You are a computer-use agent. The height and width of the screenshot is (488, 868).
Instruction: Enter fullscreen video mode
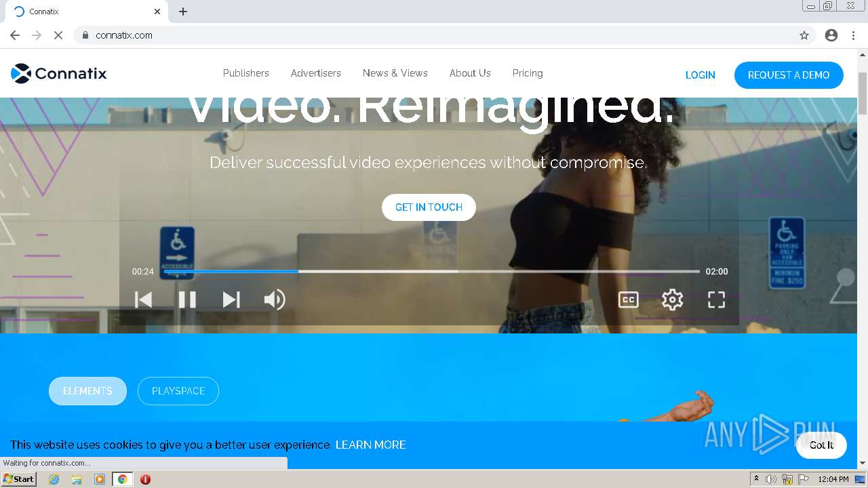pyautogui.click(x=717, y=300)
